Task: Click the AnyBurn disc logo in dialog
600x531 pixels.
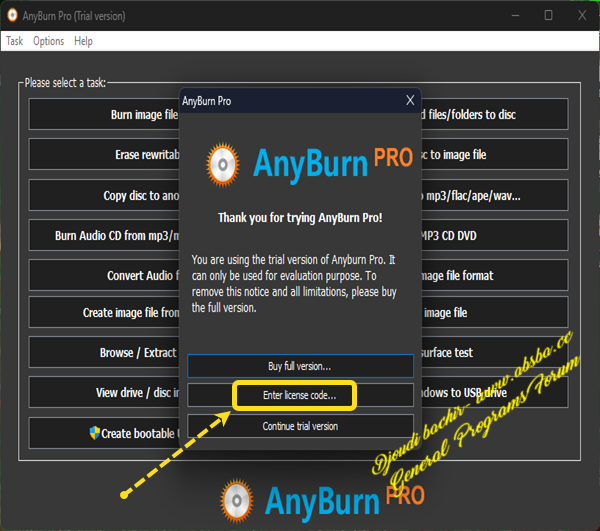Action: [223, 165]
